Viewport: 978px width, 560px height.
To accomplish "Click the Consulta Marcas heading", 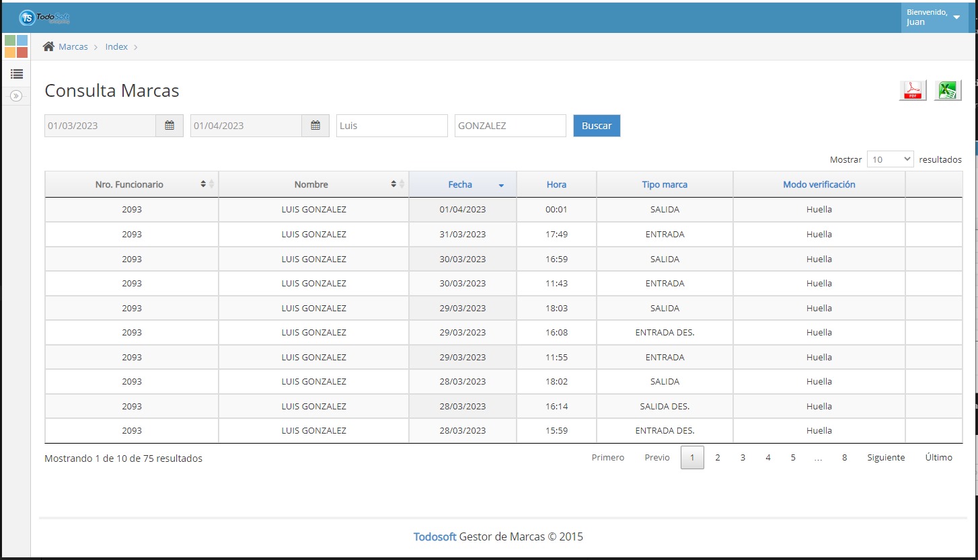I will pos(112,91).
